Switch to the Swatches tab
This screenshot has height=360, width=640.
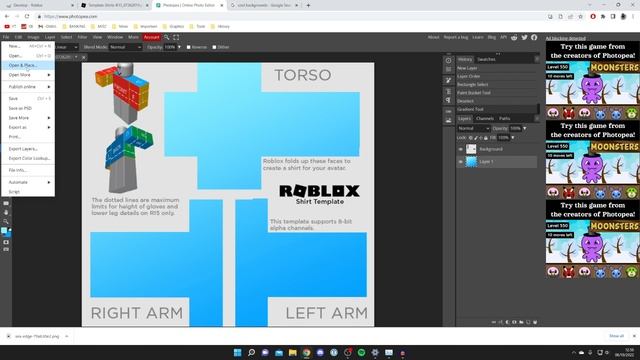(486, 59)
